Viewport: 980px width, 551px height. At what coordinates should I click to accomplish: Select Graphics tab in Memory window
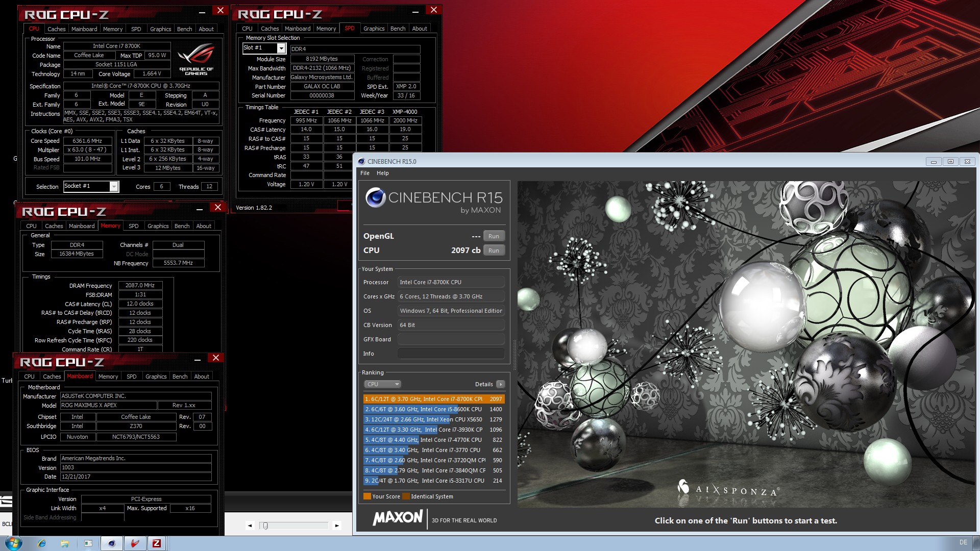click(158, 226)
